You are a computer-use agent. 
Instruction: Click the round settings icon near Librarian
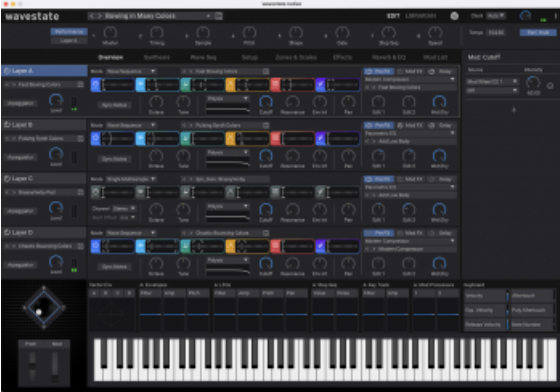pyautogui.click(x=454, y=16)
